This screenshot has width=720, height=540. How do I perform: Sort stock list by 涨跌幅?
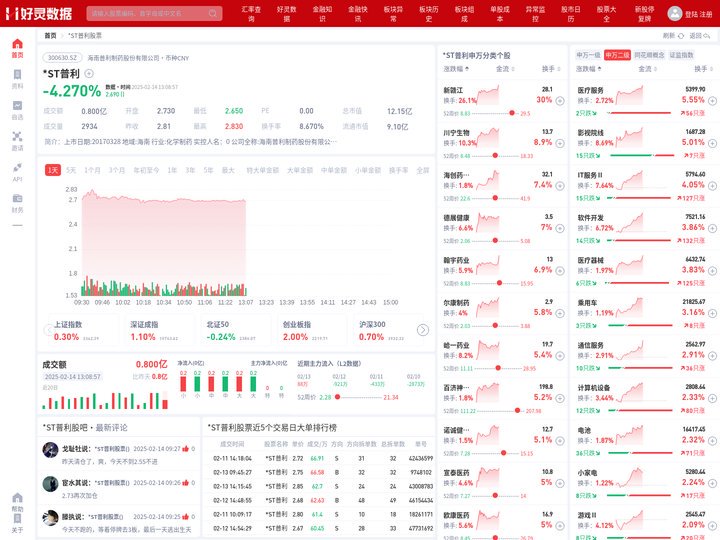click(456, 69)
